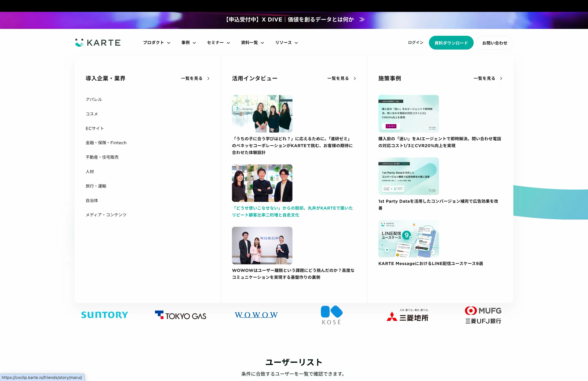Read the ベネッセ 進研ゼミ interview article title
Image resolution: width=588 pixels, height=381 pixels.
[292, 146]
